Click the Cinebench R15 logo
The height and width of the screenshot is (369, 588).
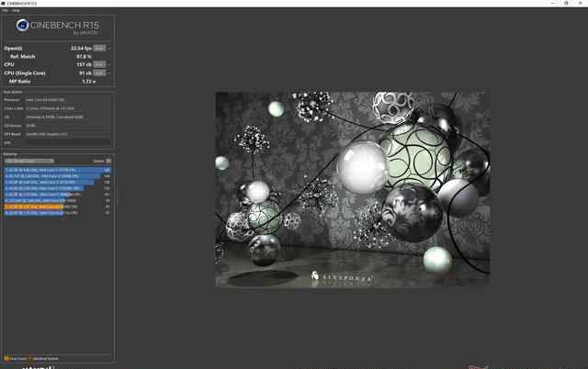pos(57,27)
